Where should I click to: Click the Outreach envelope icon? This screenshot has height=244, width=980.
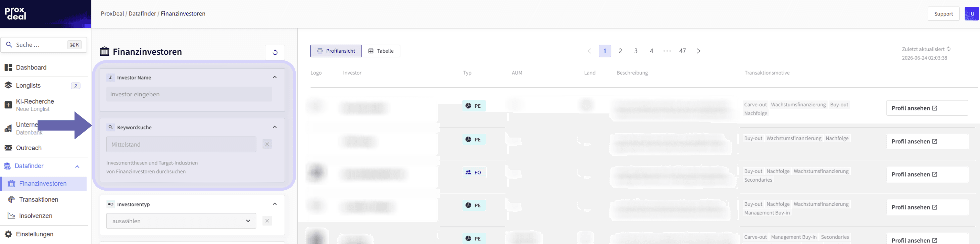(8, 148)
